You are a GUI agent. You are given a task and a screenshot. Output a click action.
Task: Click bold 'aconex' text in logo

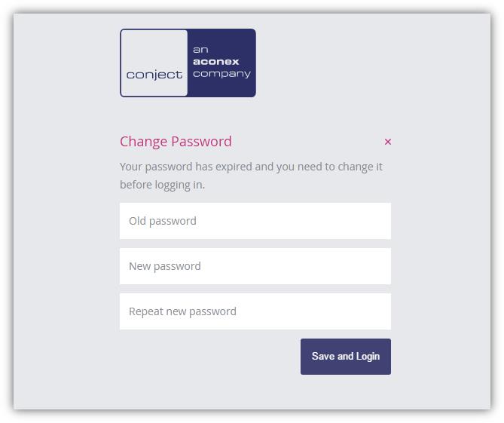(215, 61)
